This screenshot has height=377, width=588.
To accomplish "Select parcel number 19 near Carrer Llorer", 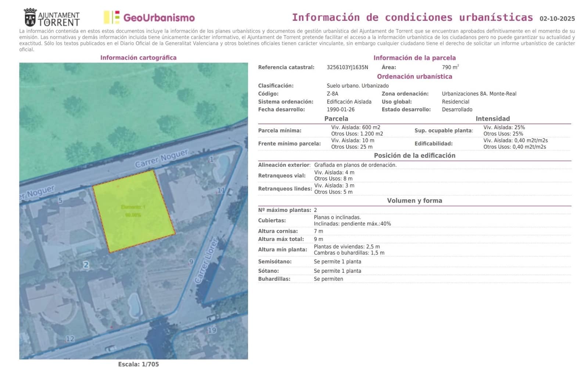I will (x=212, y=330).
